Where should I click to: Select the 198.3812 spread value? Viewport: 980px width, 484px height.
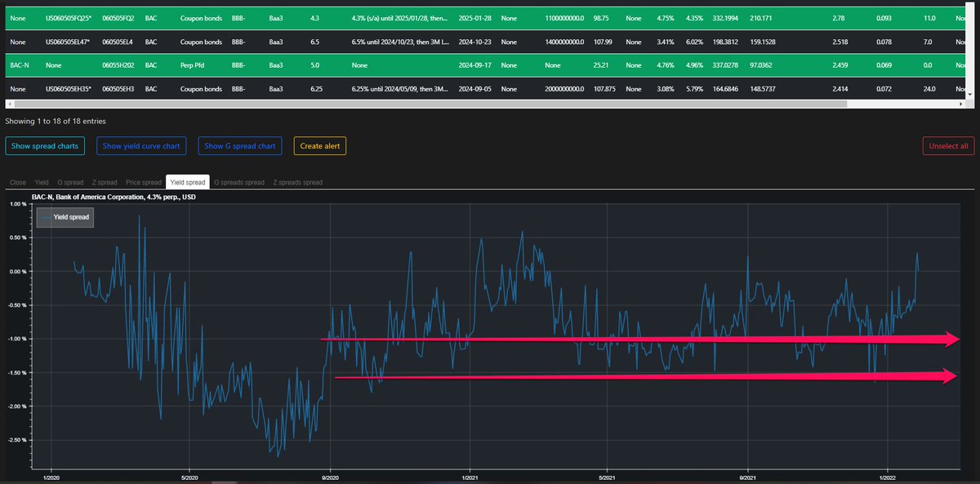point(724,41)
